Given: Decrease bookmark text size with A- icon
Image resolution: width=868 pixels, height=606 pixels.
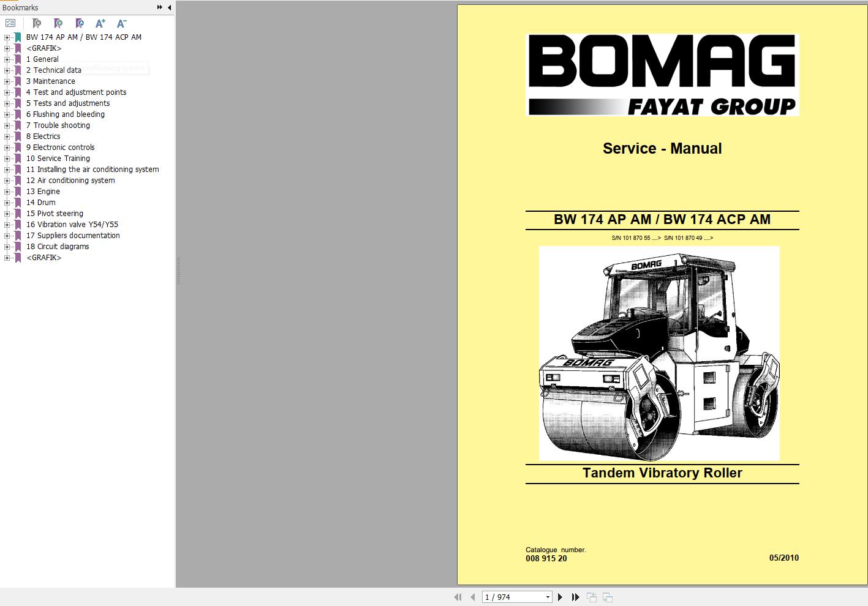Looking at the screenshot, I should coord(121,23).
